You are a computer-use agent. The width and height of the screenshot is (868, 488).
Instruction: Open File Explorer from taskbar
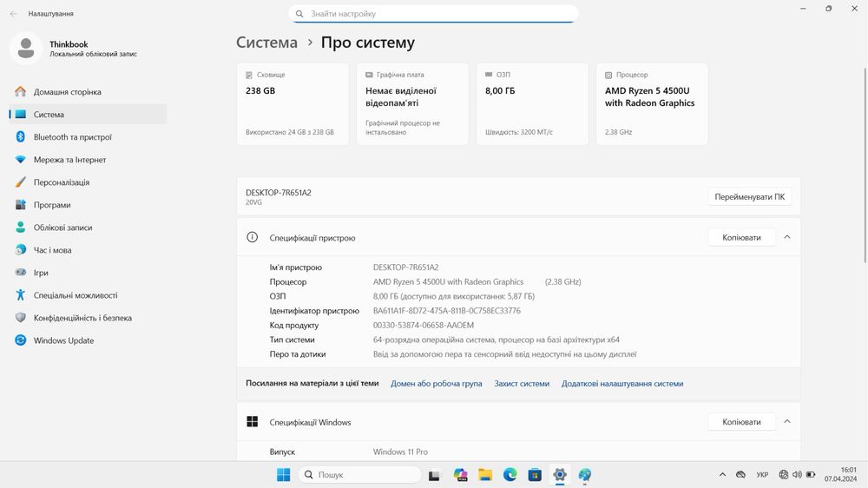click(485, 475)
